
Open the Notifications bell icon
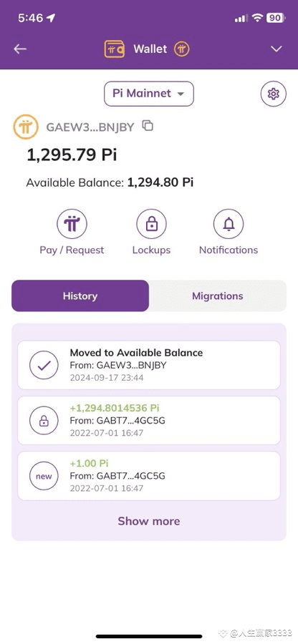click(229, 224)
